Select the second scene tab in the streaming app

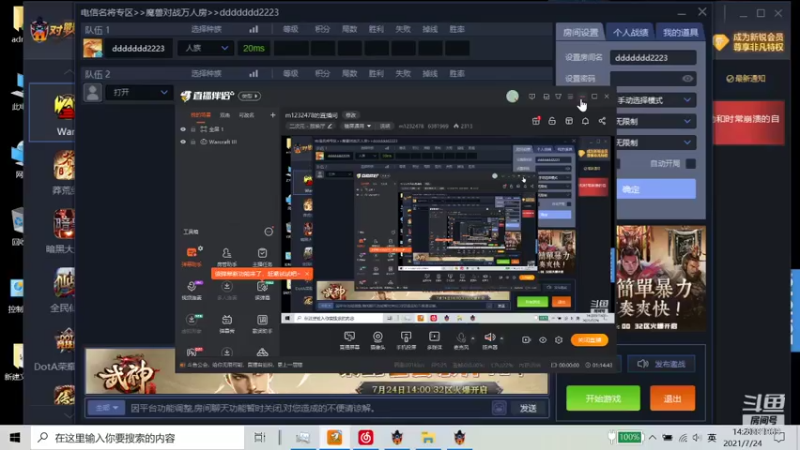coord(225,115)
